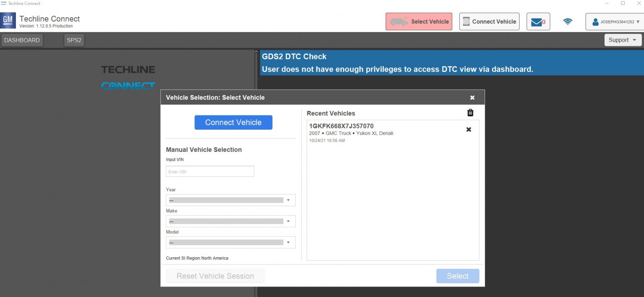This screenshot has height=297, width=644.
Task: Expand the Support dropdown
Action: click(x=623, y=40)
